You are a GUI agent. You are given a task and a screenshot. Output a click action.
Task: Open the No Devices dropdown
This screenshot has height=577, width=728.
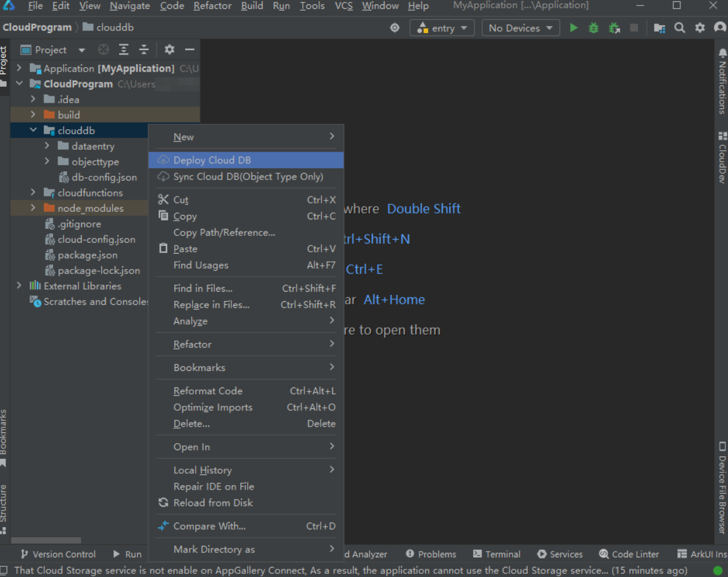(x=520, y=28)
